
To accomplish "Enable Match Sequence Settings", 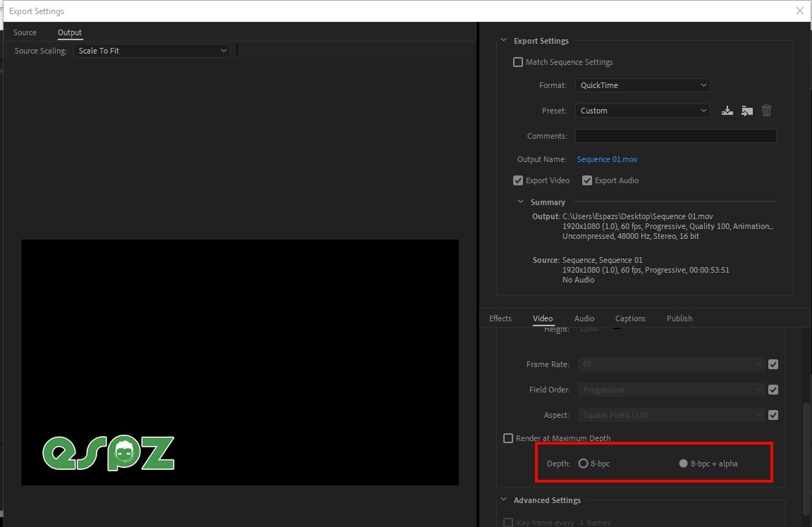I will coord(518,62).
